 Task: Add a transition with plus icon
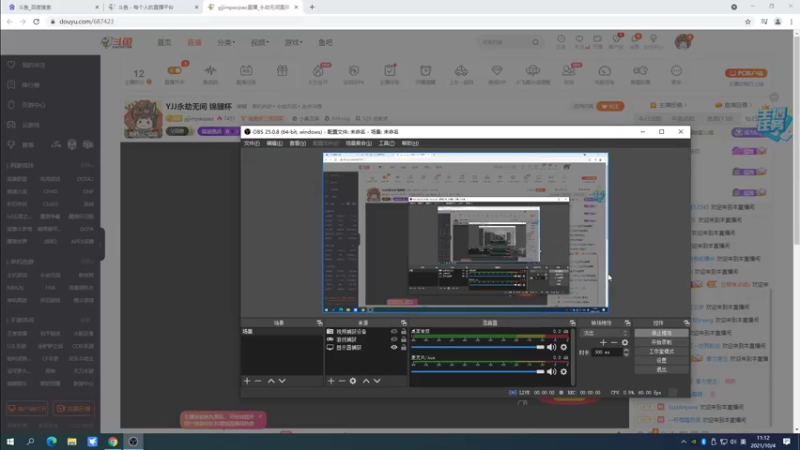tap(604, 343)
